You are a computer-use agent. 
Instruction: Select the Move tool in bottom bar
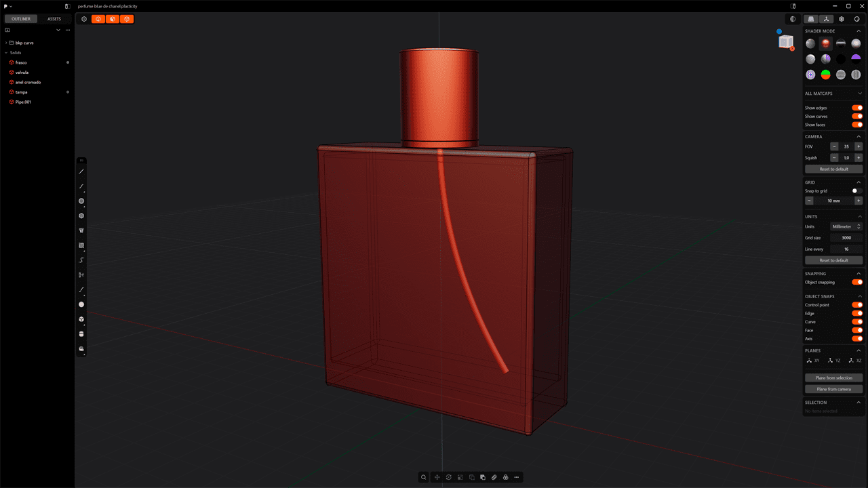click(x=437, y=477)
